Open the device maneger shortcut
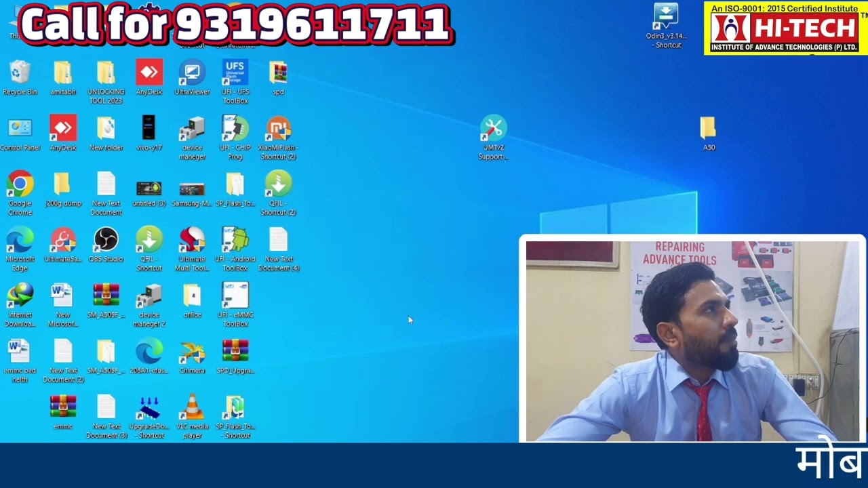Image resolution: width=868 pixels, height=488 pixels. [192, 138]
